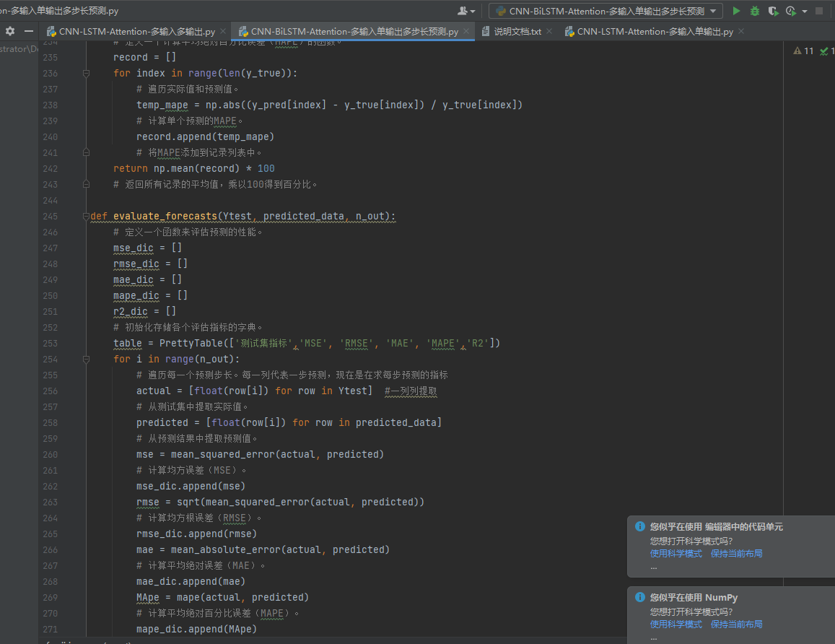Click the stop icon in the run toolbar
This screenshot has height=644, width=835.
pos(819,11)
